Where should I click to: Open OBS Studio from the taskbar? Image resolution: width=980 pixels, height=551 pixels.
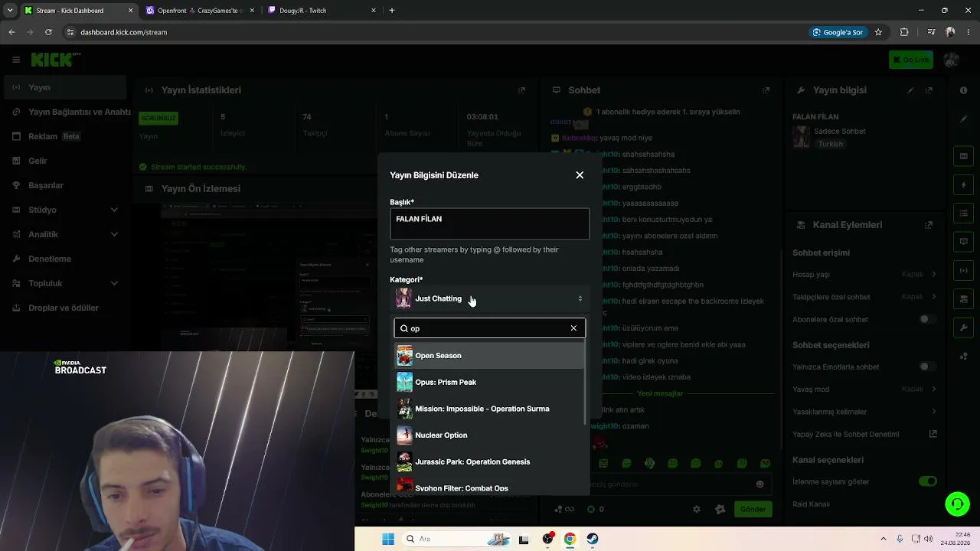tap(547, 539)
